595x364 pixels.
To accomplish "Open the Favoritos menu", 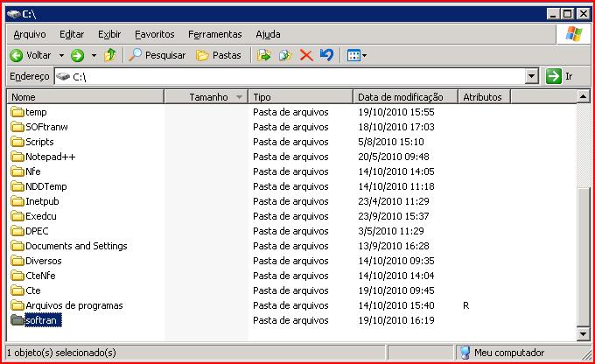I will click(155, 34).
